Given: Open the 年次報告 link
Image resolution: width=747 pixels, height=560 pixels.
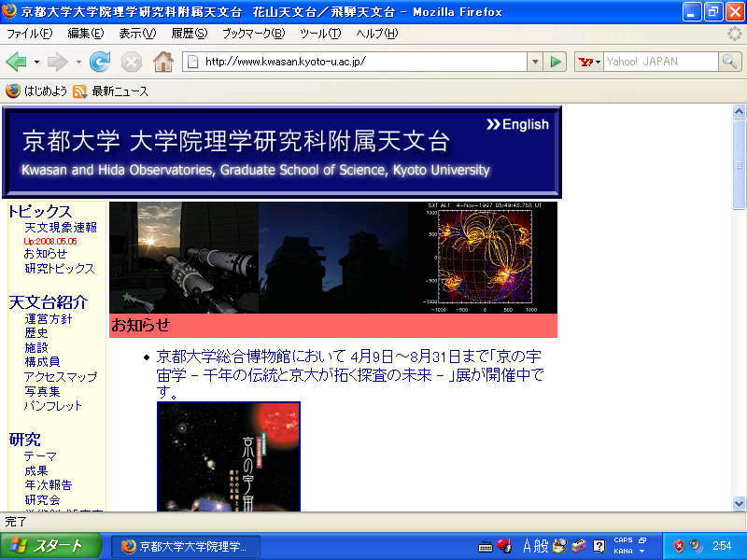Looking at the screenshot, I should click(x=49, y=485).
